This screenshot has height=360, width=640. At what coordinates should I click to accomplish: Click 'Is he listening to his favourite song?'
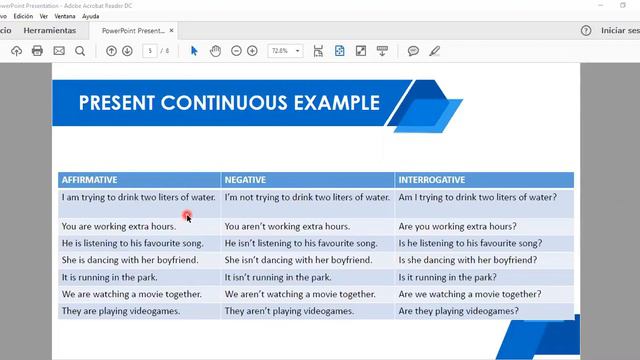click(x=471, y=244)
